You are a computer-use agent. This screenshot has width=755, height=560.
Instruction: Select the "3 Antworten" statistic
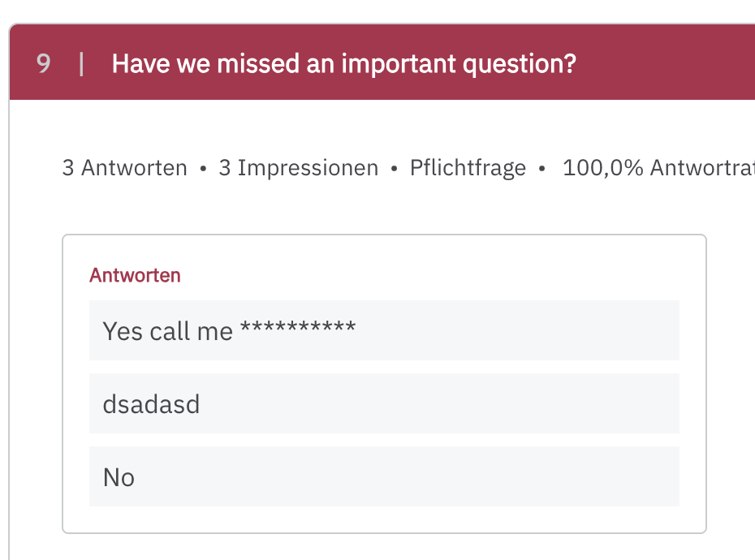(x=124, y=168)
